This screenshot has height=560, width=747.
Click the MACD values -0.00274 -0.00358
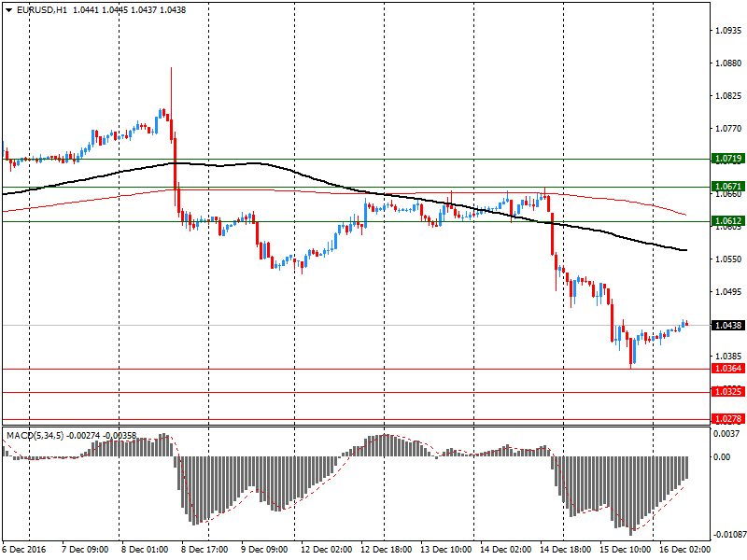102,436
